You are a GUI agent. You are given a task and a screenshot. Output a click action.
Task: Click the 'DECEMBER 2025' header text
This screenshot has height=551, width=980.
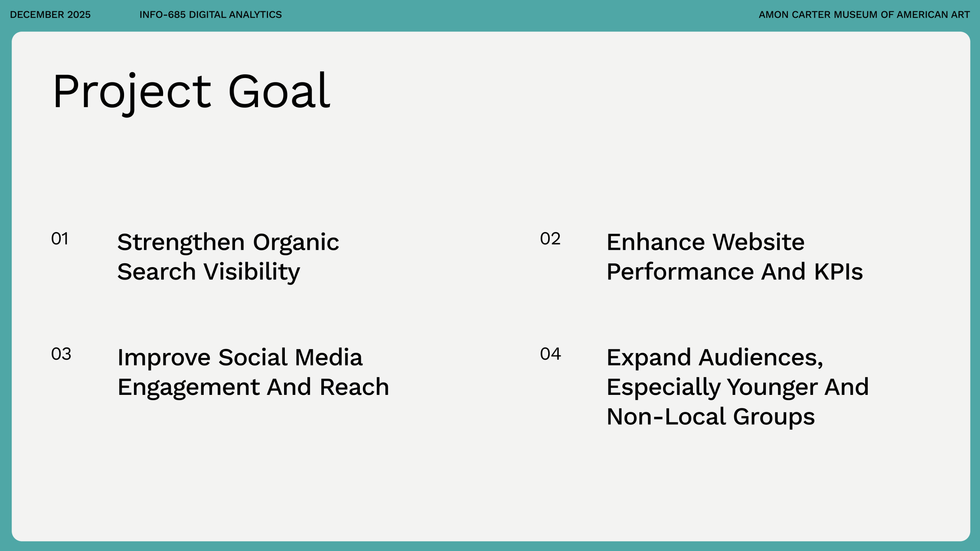point(50,15)
